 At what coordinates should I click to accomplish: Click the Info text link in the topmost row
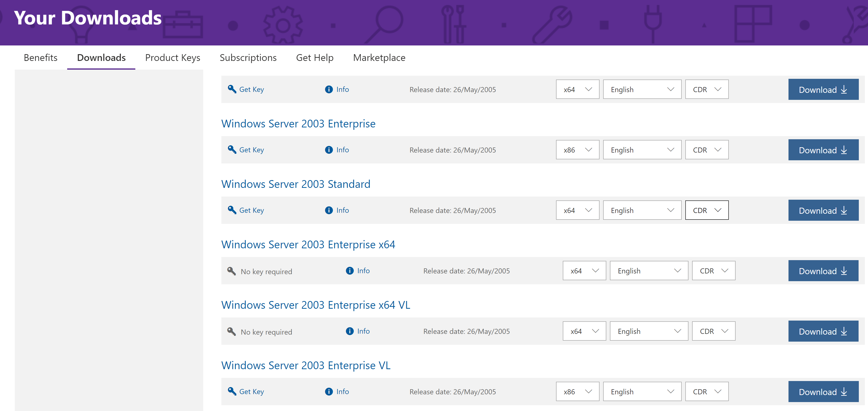[342, 89]
